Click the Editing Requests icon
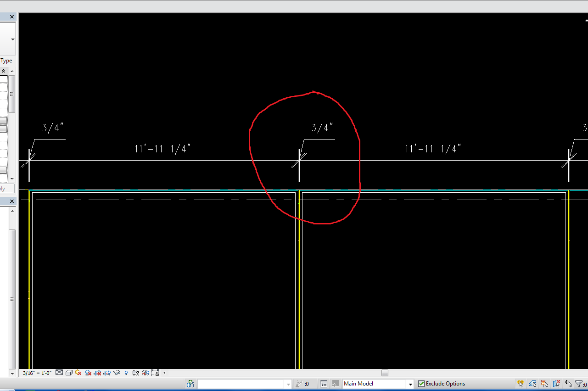The image size is (588, 391). coord(299,384)
